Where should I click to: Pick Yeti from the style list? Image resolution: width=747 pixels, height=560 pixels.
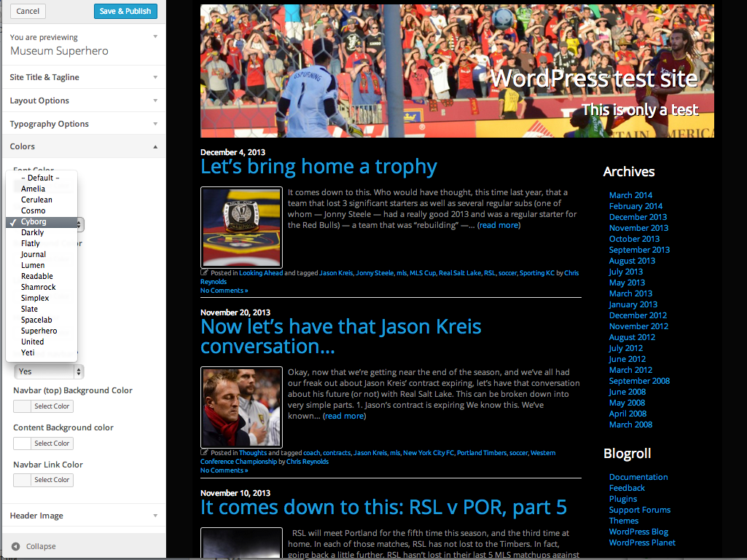28,352
